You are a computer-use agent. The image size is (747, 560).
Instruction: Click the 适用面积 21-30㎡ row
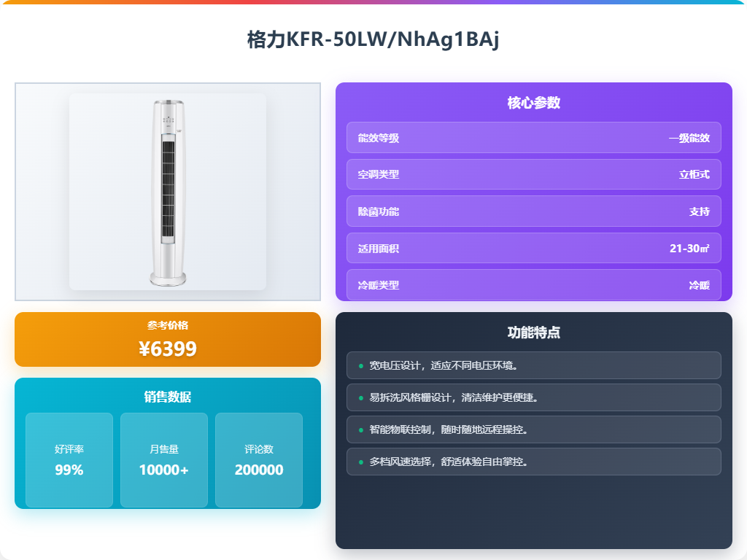pyautogui.click(x=533, y=248)
